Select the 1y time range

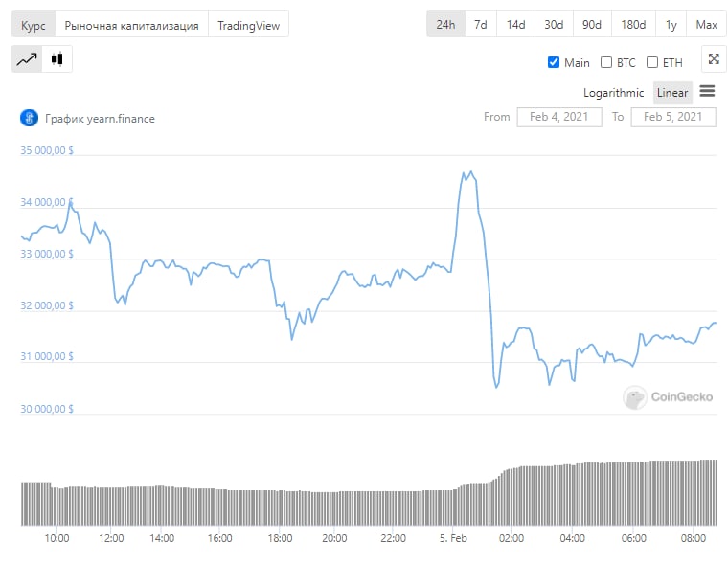tap(671, 24)
